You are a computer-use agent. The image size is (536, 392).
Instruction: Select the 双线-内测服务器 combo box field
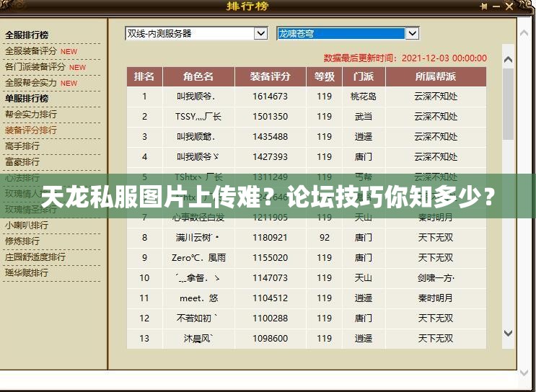click(196, 33)
